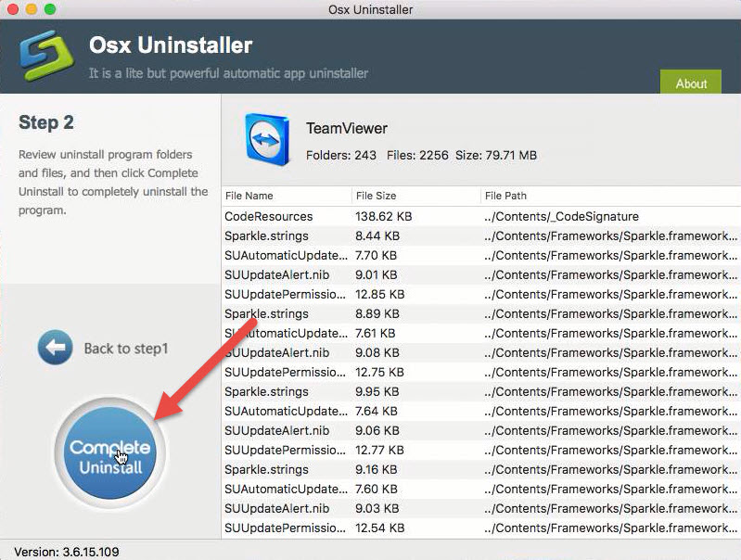Screen dimensions: 741x560
Task: Close the Osx Uninstaller window
Action: pyautogui.click(x=13, y=9)
